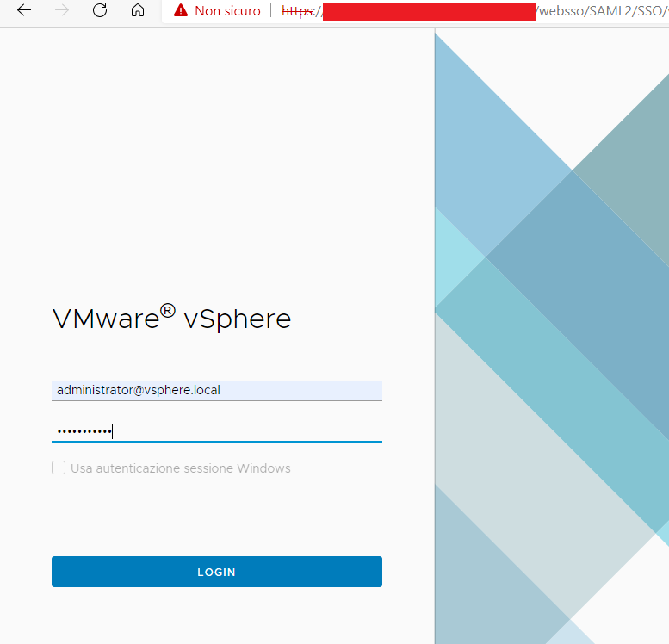
Task: Click the blue LOGIN button
Action: 217,572
